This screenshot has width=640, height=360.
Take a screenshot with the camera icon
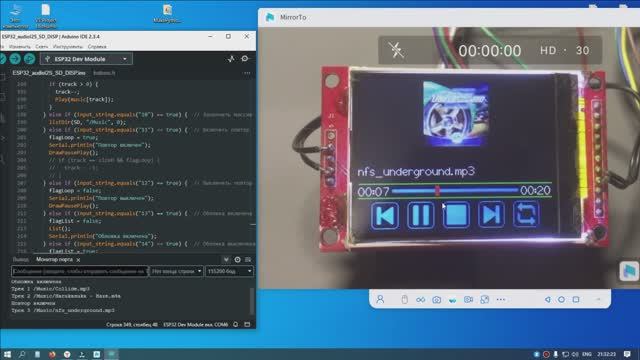[436, 300]
